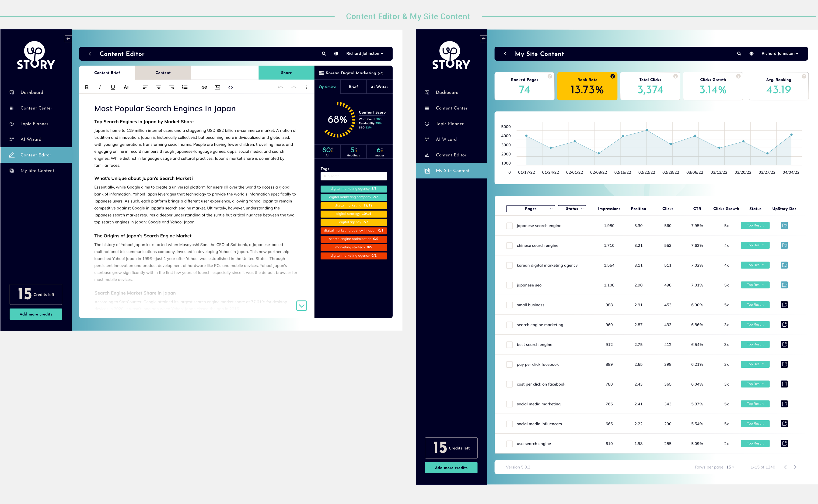818x504 pixels.
Task: Expand the Status filter dropdown
Action: point(572,209)
